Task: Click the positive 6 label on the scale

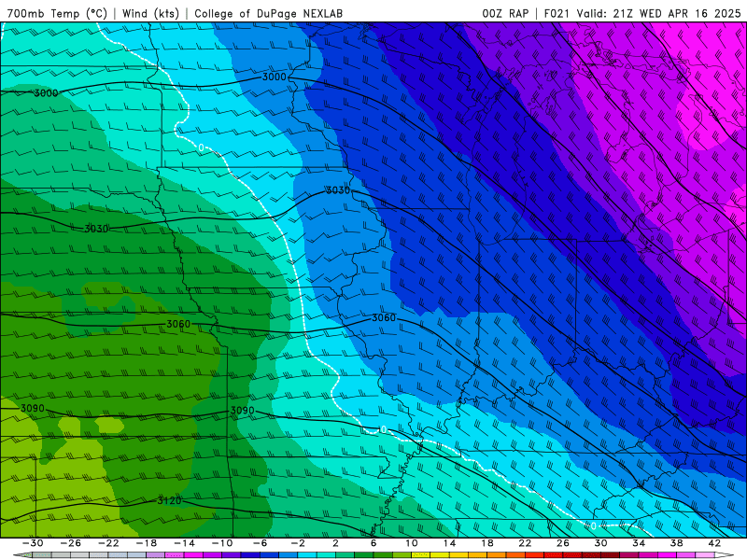Action: pos(373,543)
